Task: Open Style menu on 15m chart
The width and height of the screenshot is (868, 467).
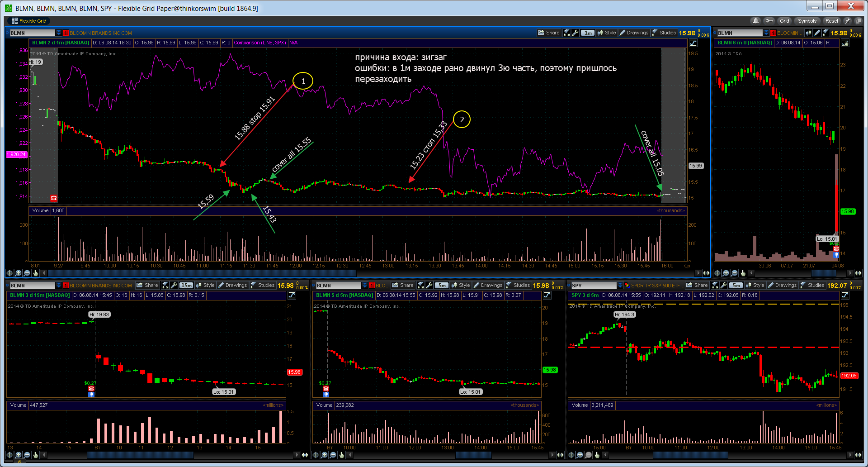Action: click(205, 285)
